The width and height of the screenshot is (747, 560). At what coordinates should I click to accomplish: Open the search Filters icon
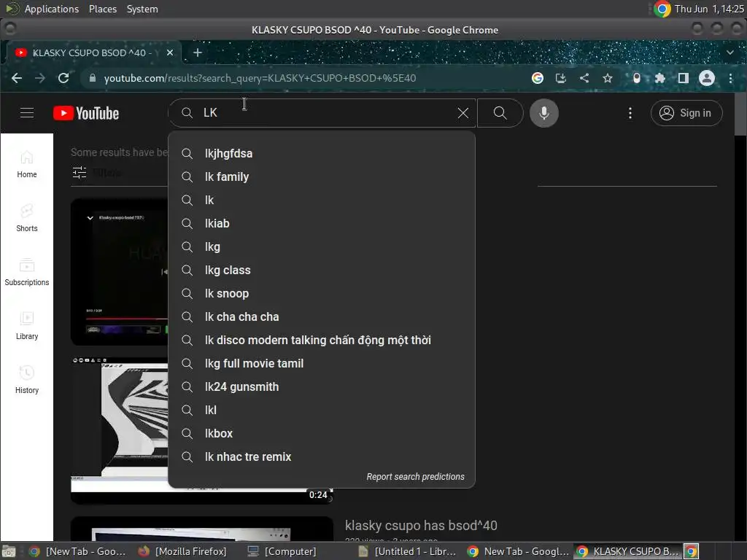(80, 172)
